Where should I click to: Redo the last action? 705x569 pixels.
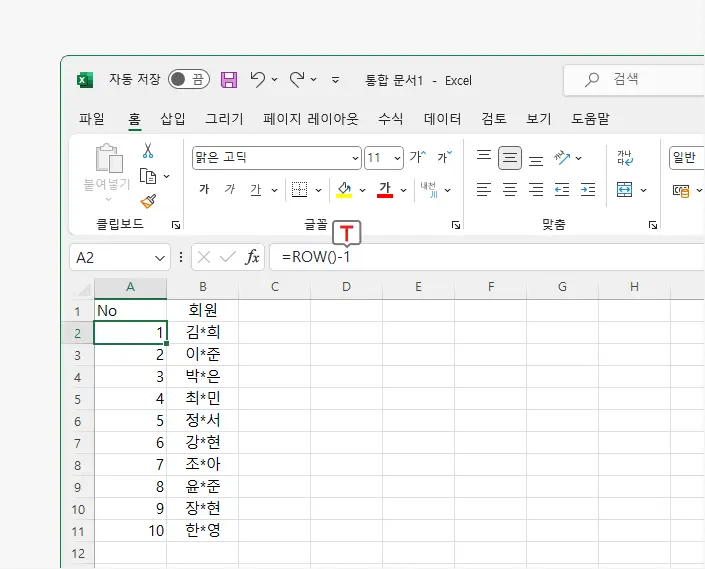pos(297,79)
